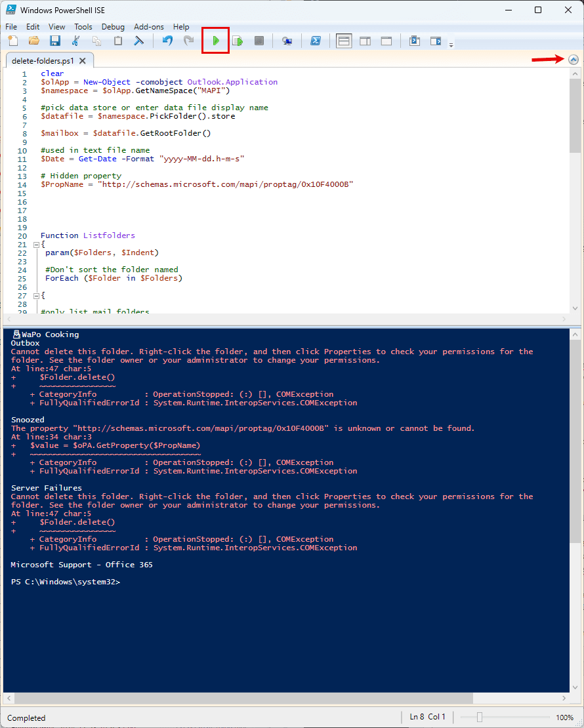Collapse the ForEach code block at line 27

pyautogui.click(x=36, y=296)
